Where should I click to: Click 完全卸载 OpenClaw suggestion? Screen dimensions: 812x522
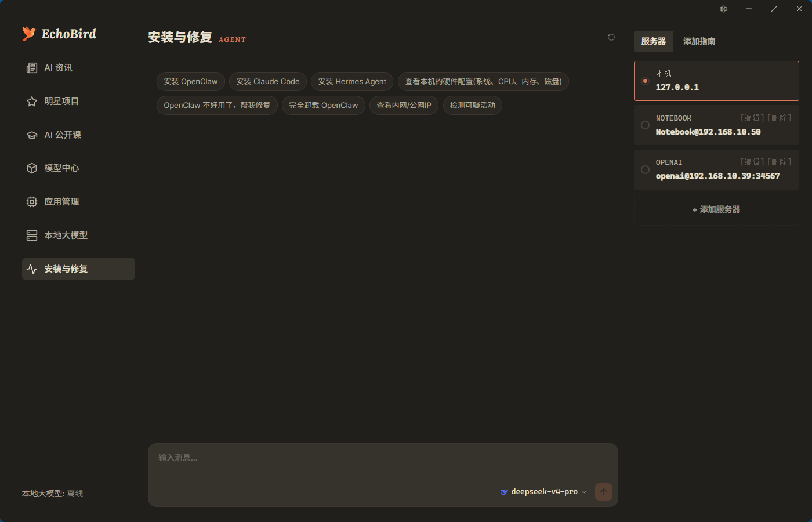tap(324, 106)
